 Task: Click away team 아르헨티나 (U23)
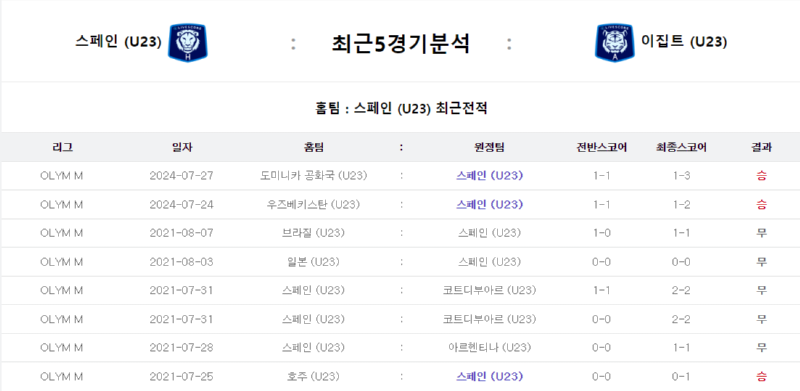click(490, 348)
